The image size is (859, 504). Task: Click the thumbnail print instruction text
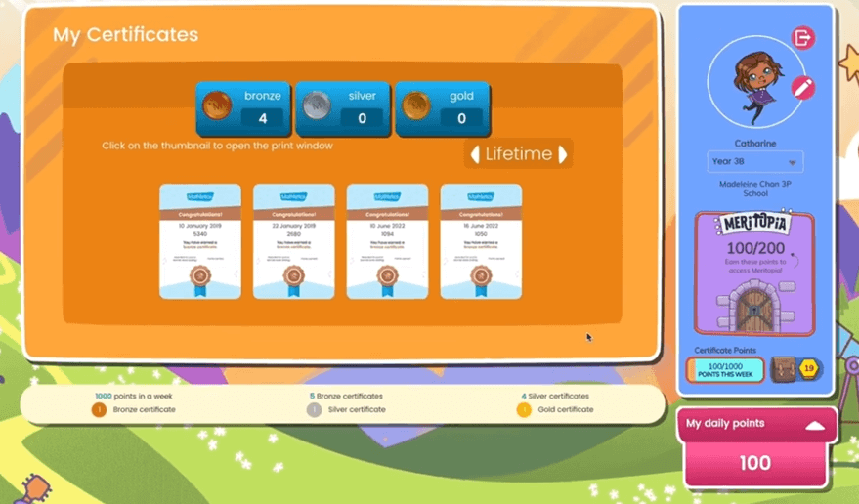[217, 146]
